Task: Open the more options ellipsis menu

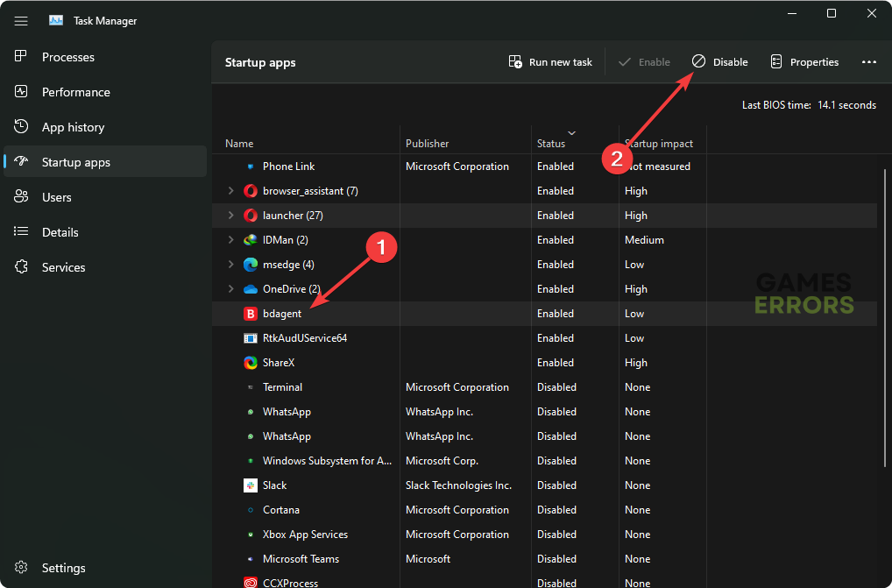Action: (x=868, y=62)
